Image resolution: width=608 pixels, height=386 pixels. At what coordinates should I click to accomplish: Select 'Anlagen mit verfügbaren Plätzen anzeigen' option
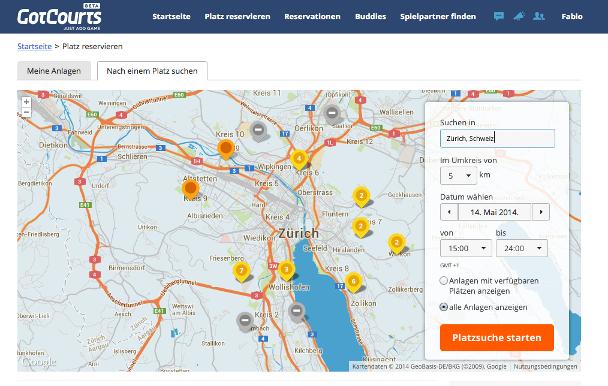[x=444, y=280]
